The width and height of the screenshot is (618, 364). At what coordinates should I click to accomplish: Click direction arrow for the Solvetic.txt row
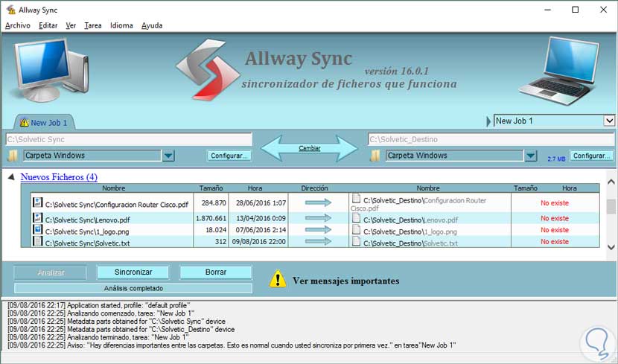(318, 241)
